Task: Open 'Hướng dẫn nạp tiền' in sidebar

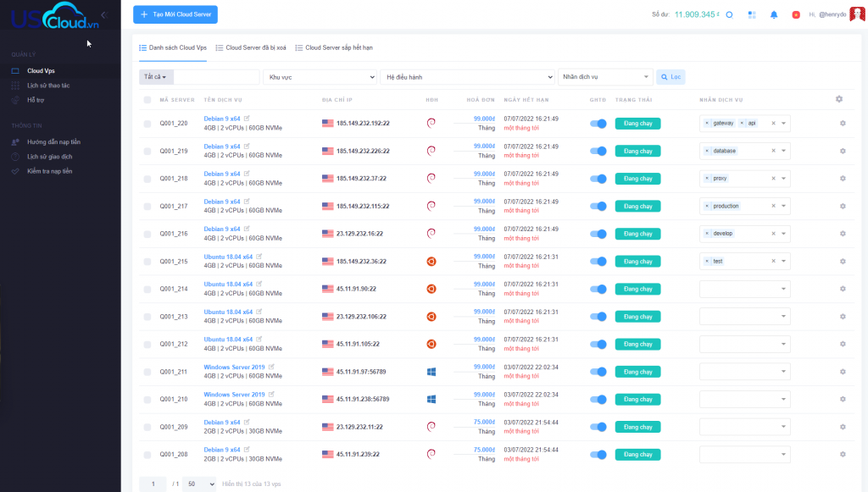Action: (53, 142)
